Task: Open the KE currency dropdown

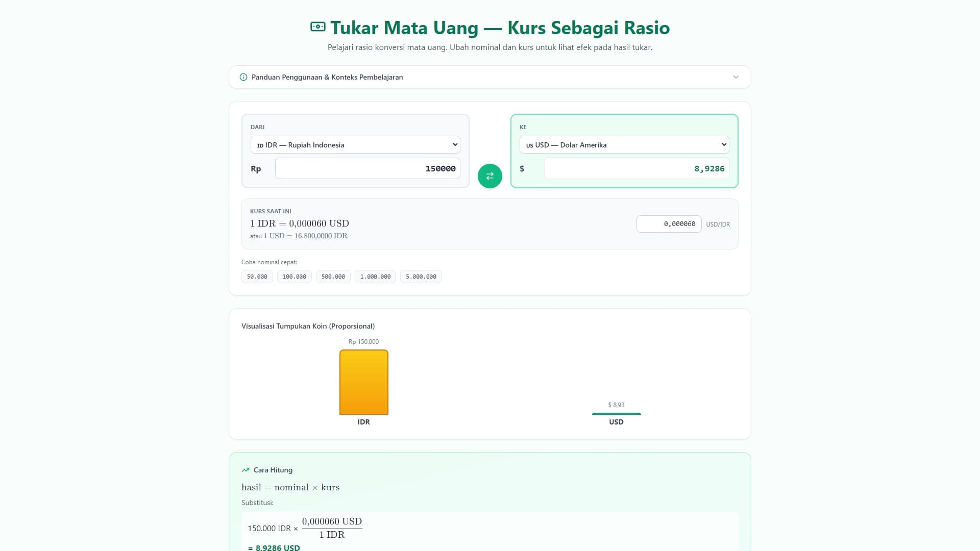Action: click(624, 145)
